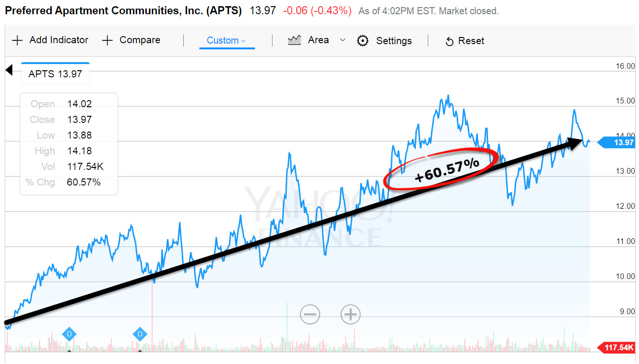Zoom out with the minus circle button
The width and height of the screenshot is (639, 364).
(310, 314)
